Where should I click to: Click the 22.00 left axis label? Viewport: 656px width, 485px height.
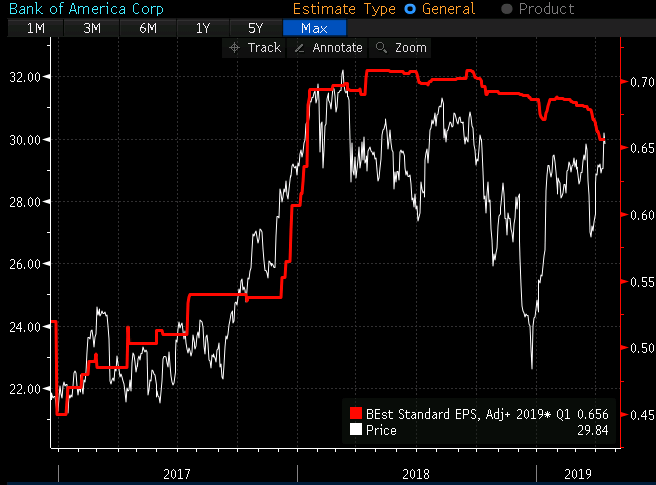tap(25, 389)
